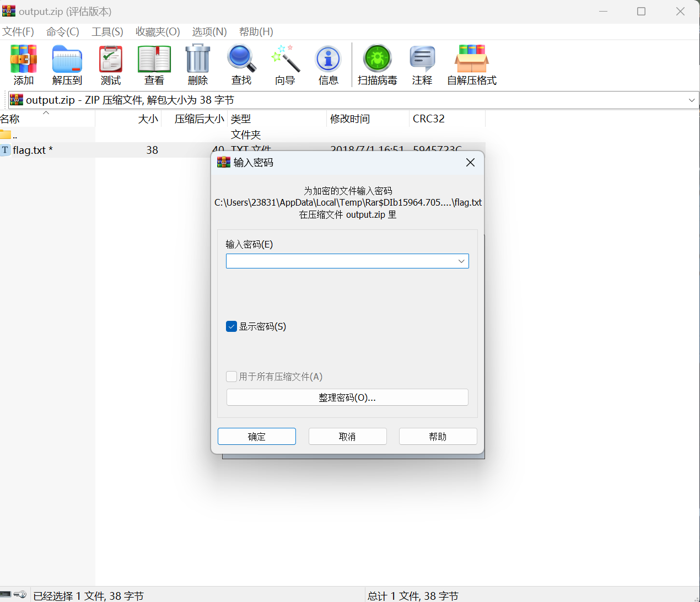Launch the Wizard (向导) tool
700x602 pixels.
(286, 59)
